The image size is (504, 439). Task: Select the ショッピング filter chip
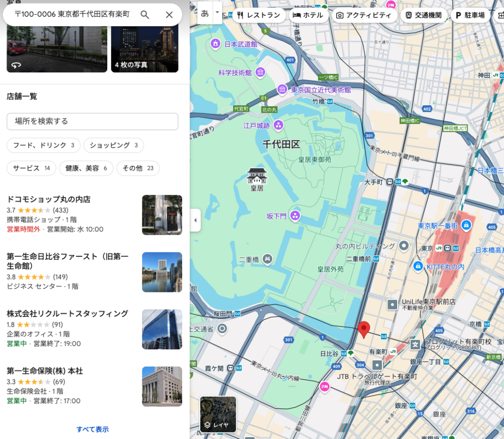pos(114,145)
